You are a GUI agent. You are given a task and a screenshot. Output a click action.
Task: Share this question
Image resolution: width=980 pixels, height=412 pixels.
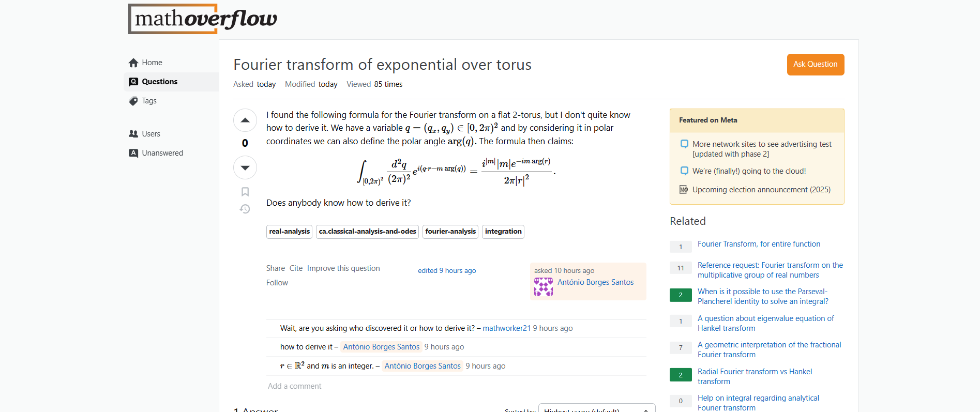point(276,268)
